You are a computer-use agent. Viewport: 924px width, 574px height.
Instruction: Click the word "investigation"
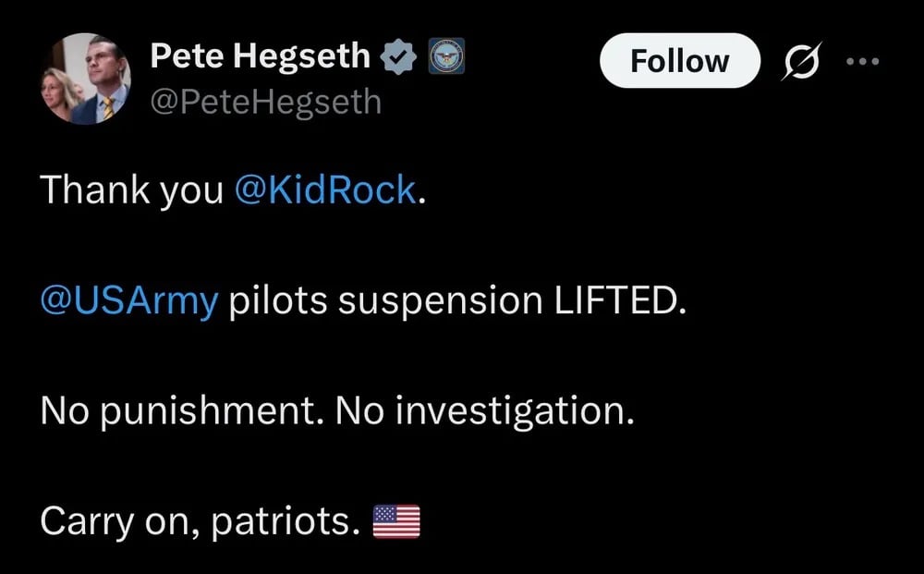[x=515, y=411]
